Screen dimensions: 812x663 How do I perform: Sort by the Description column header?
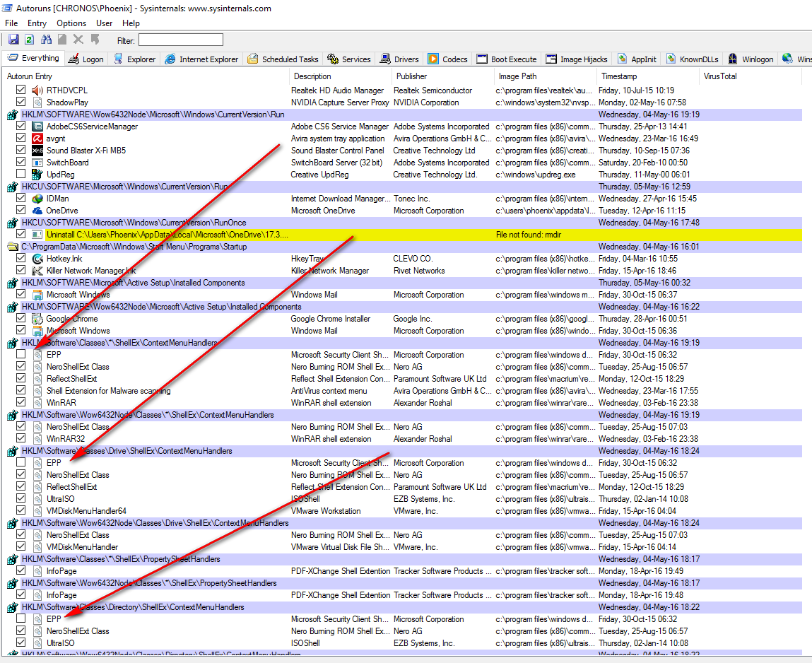341,76
